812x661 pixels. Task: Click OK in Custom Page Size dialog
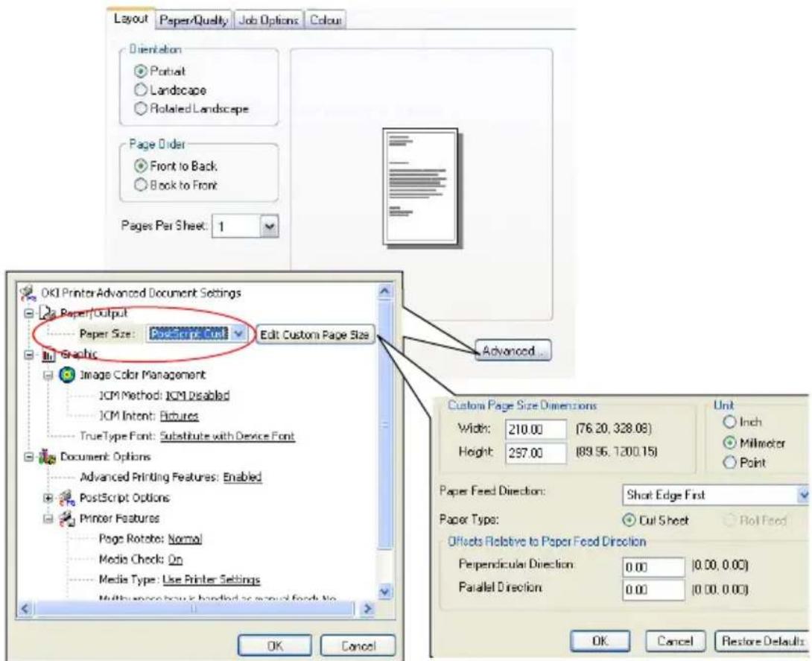600,641
